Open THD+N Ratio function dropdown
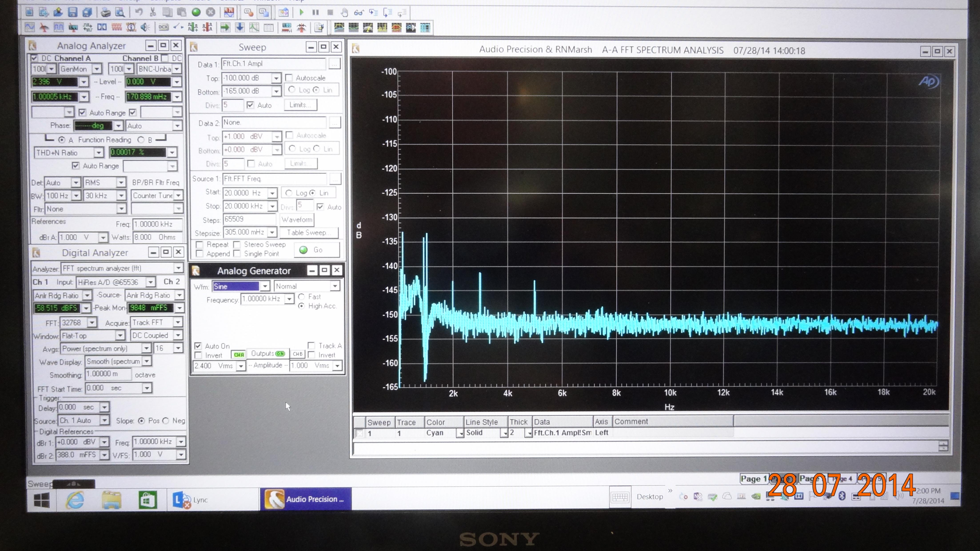The width and height of the screenshot is (980, 551). tap(98, 153)
